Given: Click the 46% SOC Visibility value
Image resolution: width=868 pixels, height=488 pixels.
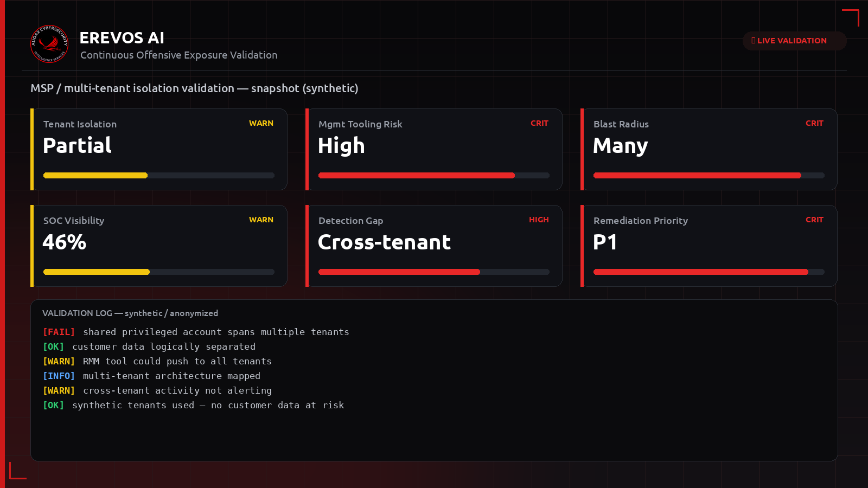Looking at the screenshot, I should (65, 242).
